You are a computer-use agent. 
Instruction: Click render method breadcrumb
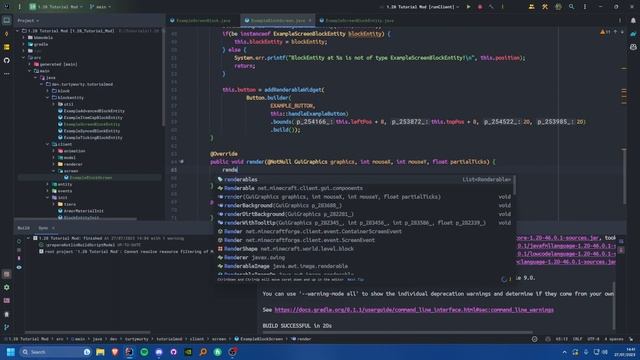[301, 339]
